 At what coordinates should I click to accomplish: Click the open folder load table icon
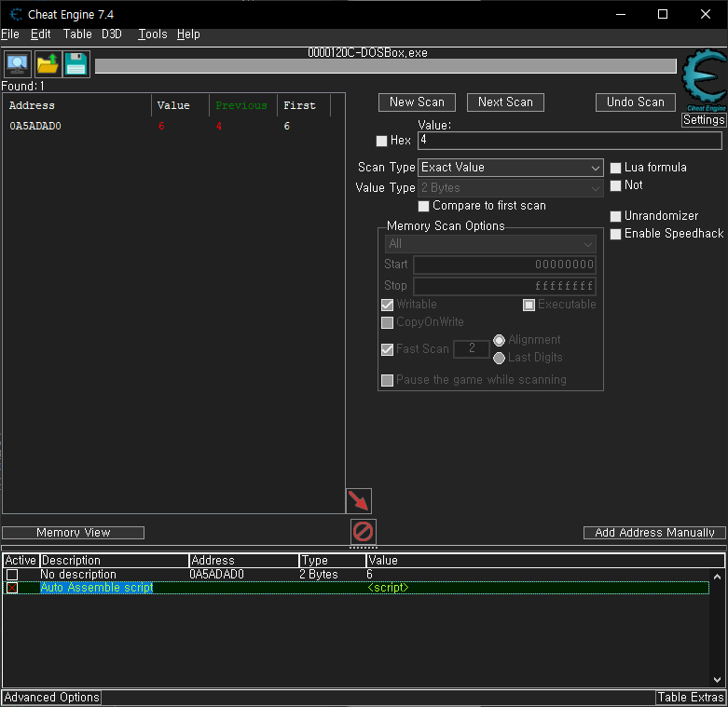[x=48, y=64]
